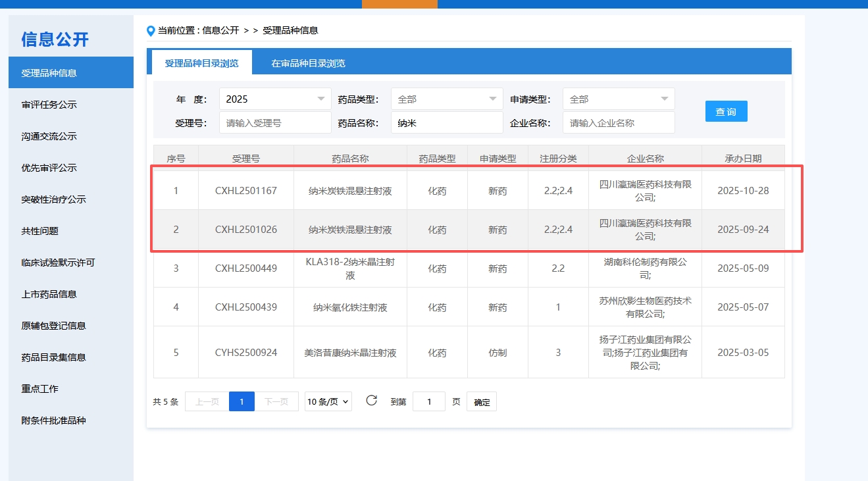868x481 pixels.
Task: Select the 受理品种目录浏览 tab
Action: [201, 64]
